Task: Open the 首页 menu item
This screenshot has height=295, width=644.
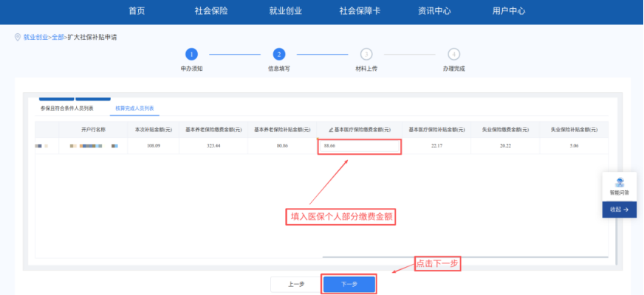Action: click(x=137, y=11)
